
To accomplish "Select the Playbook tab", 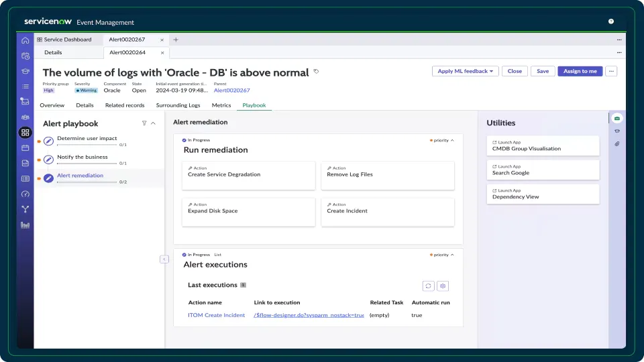I will coord(254,105).
